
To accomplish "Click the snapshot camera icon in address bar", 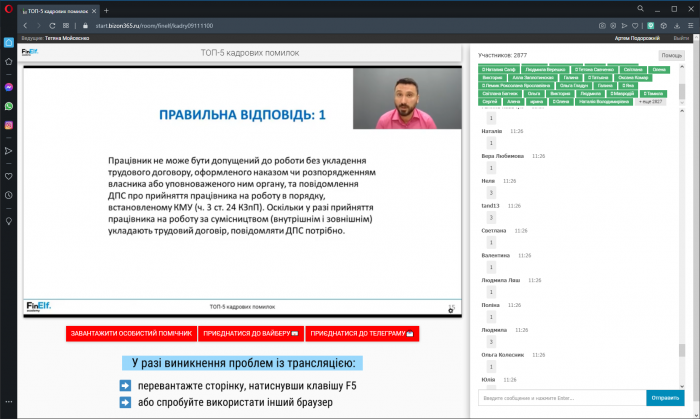I will [x=601, y=24].
